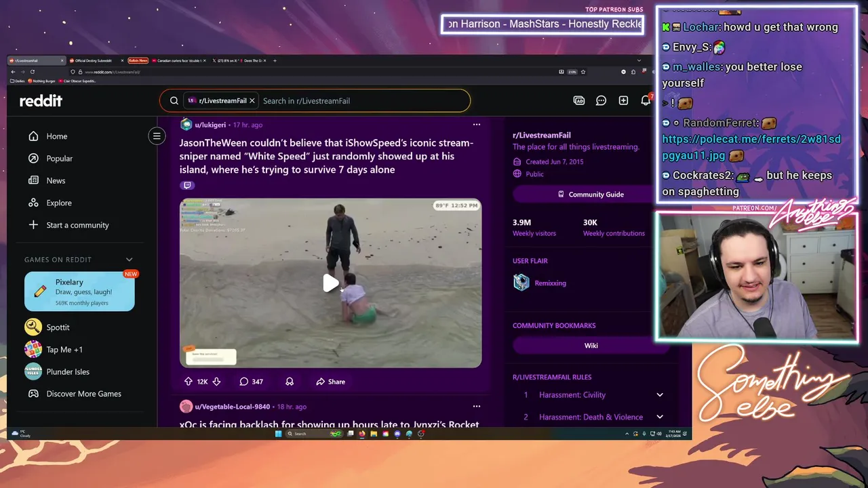Open the notifications bell
868x488 pixels.
[646, 100]
